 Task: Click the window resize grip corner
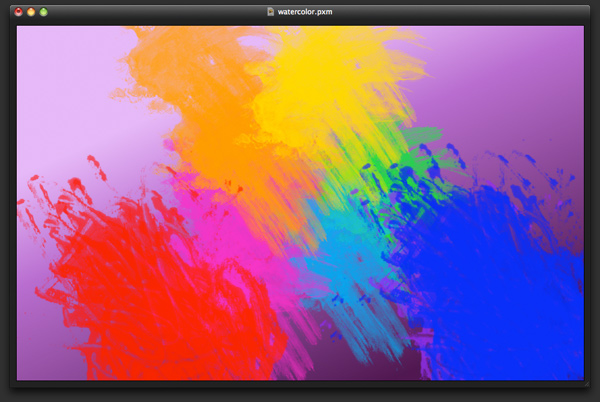coord(587,384)
